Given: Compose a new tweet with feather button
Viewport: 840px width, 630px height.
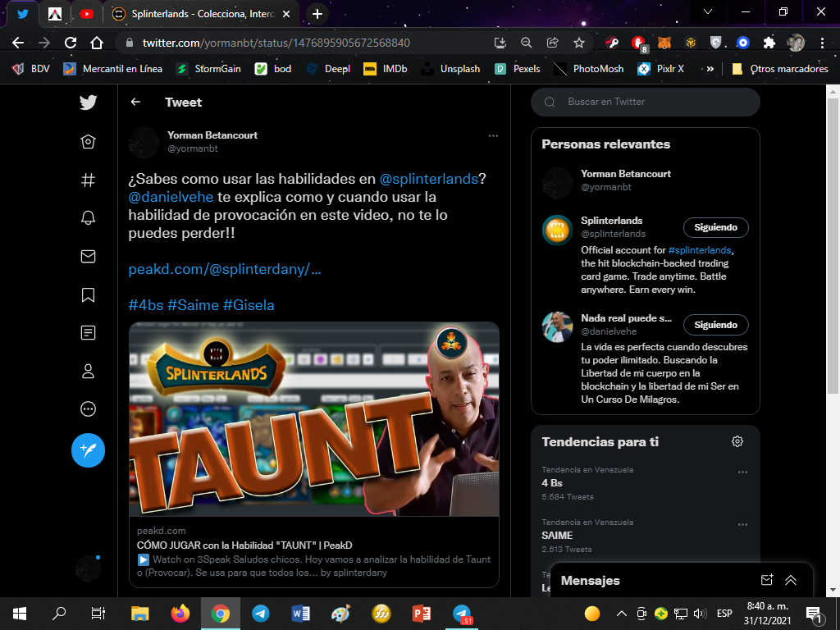Looking at the screenshot, I should [x=88, y=450].
